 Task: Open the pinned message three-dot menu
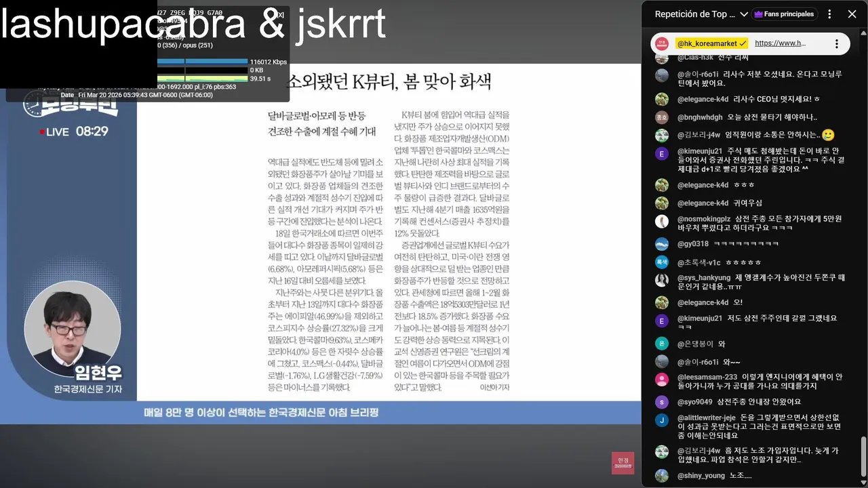click(x=837, y=43)
